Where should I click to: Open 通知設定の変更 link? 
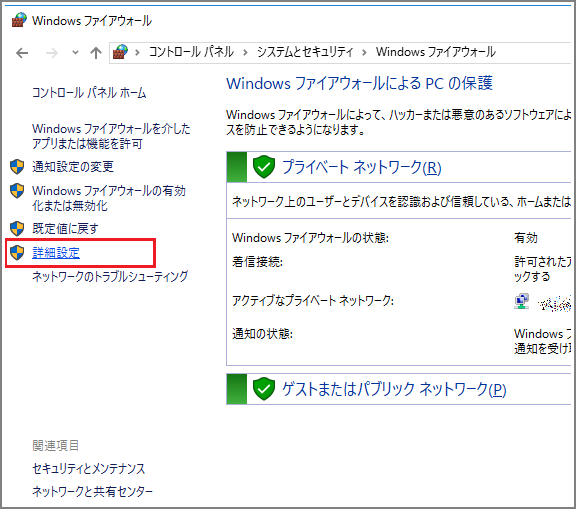[x=73, y=167]
